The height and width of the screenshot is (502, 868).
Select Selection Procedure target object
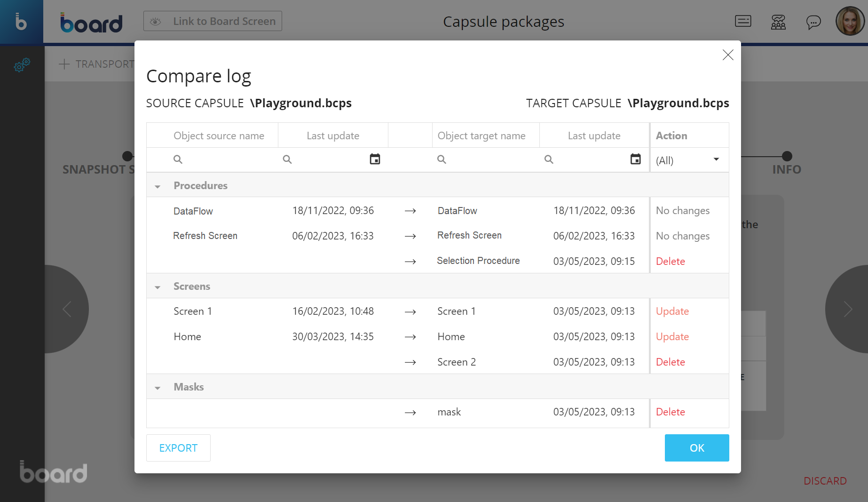pos(478,261)
